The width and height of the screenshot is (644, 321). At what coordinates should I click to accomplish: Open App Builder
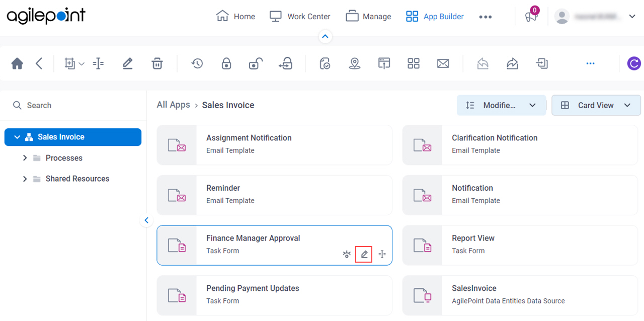pyautogui.click(x=435, y=16)
